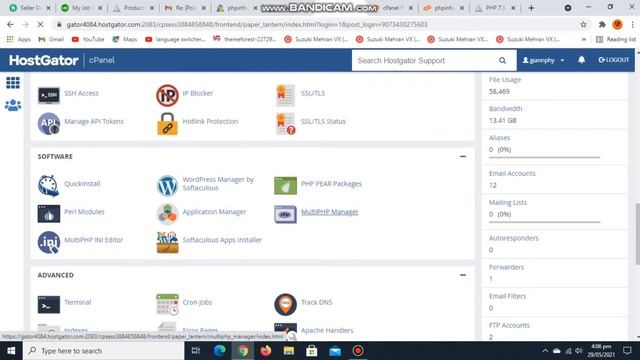
Task: Open the YouTube bookmark
Action: pyautogui.click(x=88, y=39)
